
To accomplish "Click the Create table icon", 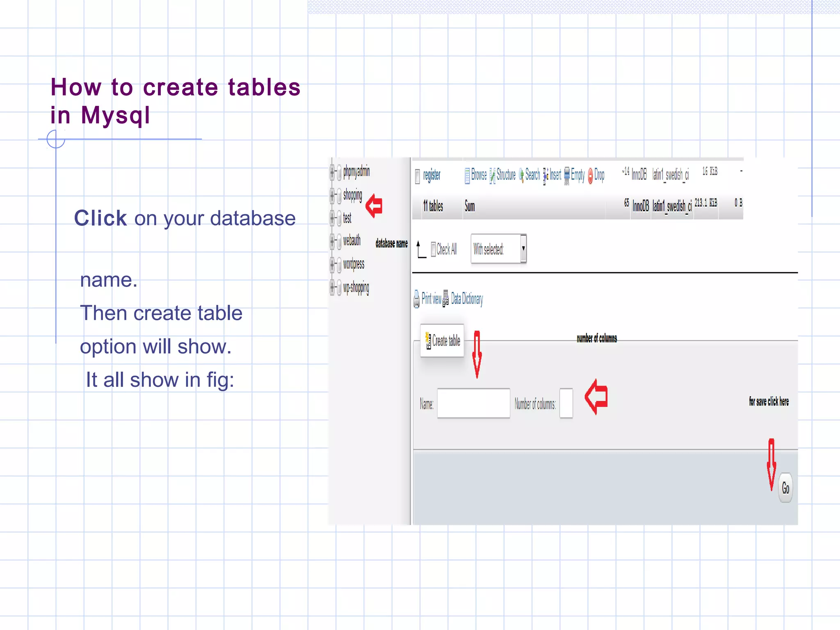I will click(428, 341).
